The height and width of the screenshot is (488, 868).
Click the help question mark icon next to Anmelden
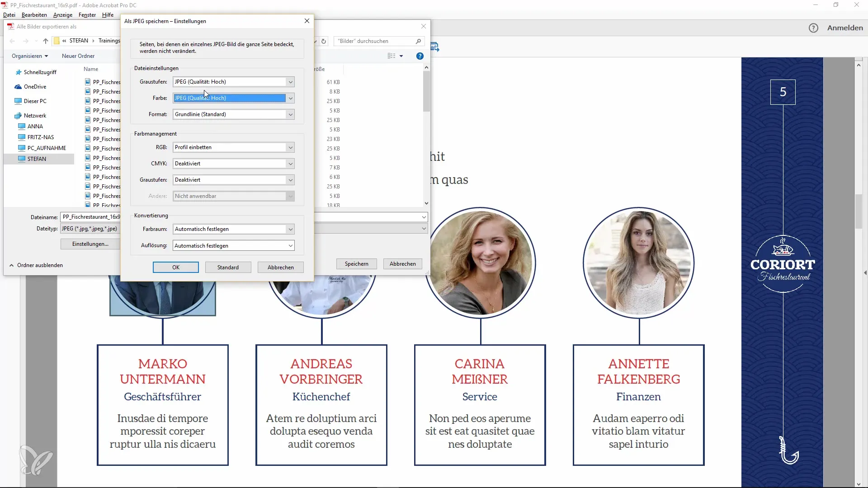(x=813, y=28)
